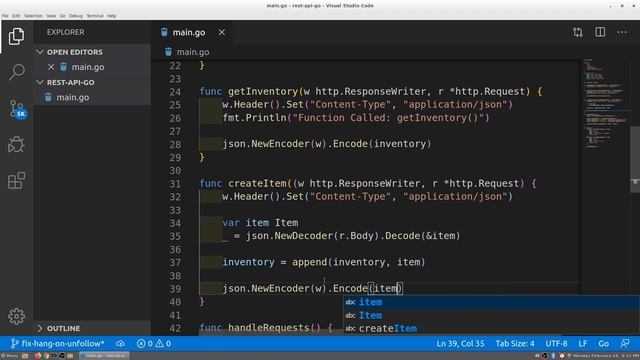
Task: Open Problems via errors and warnings count
Action: (x=154, y=344)
